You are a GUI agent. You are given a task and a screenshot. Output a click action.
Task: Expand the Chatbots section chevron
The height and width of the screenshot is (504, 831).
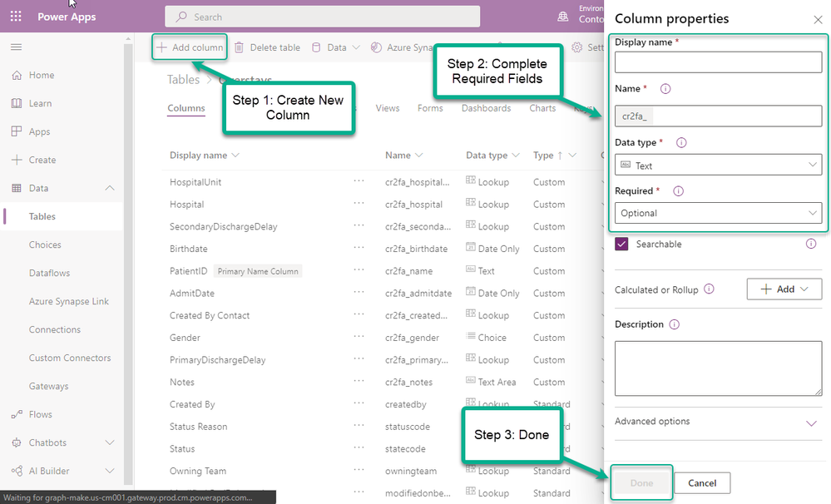pos(110,442)
